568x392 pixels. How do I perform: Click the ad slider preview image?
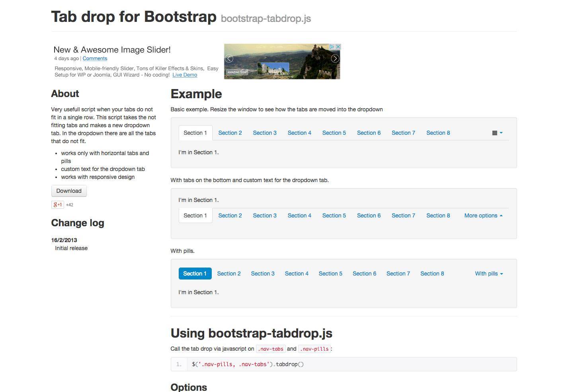[x=282, y=61]
